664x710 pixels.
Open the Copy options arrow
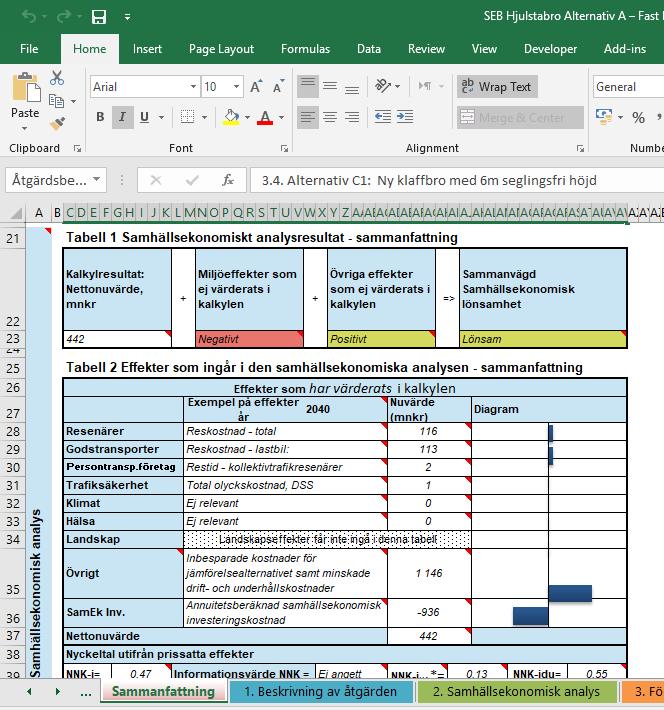73,101
